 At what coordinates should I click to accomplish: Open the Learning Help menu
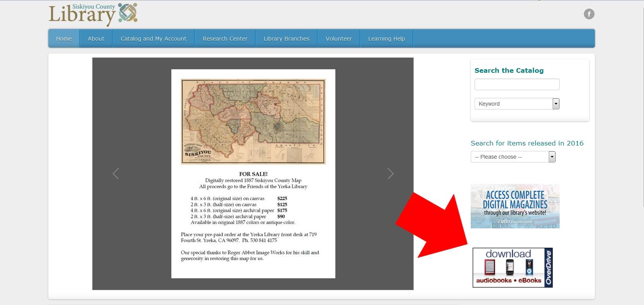click(386, 39)
